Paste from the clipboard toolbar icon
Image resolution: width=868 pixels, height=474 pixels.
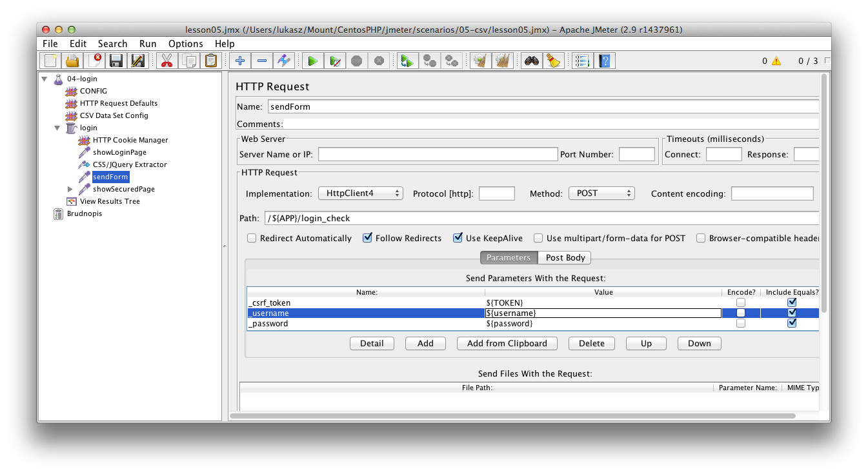click(x=210, y=61)
